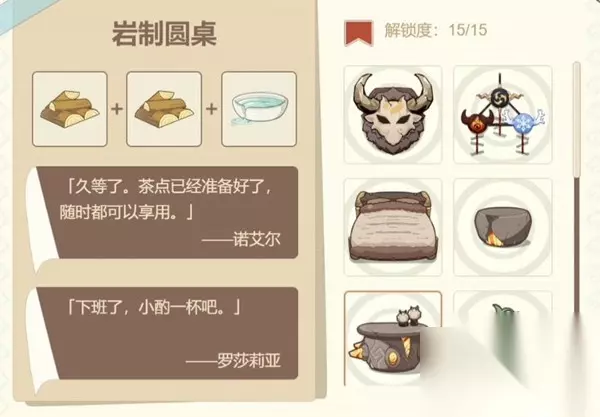Select the rock round table item
The image size is (600, 417).
[393, 339]
